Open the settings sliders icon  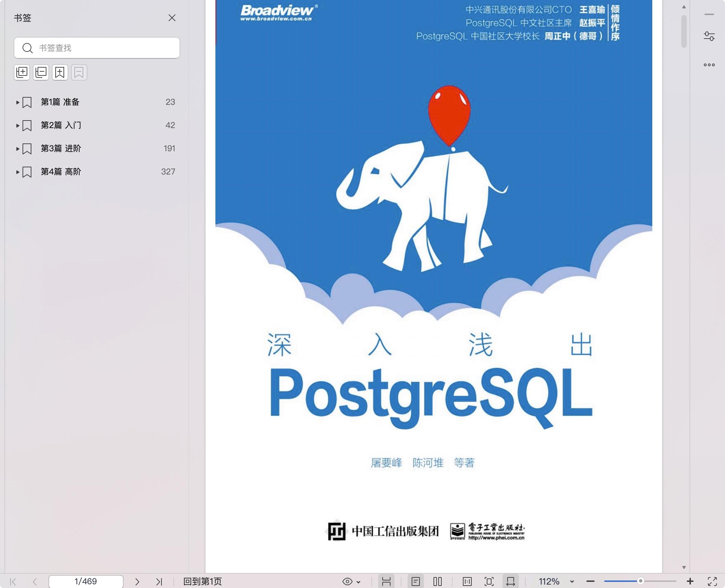point(709,36)
